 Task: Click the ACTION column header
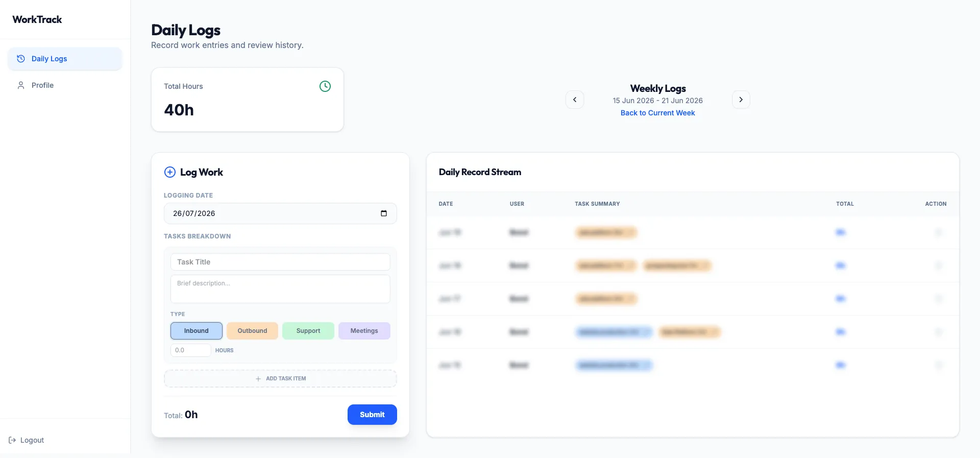pos(936,204)
